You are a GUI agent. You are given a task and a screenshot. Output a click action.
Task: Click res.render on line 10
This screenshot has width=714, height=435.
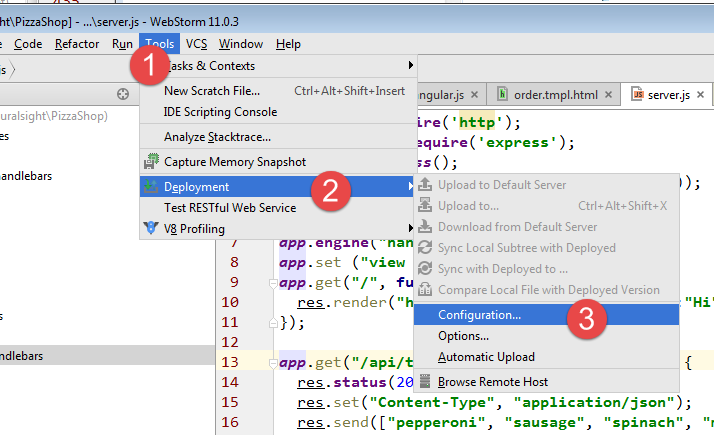point(342,302)
